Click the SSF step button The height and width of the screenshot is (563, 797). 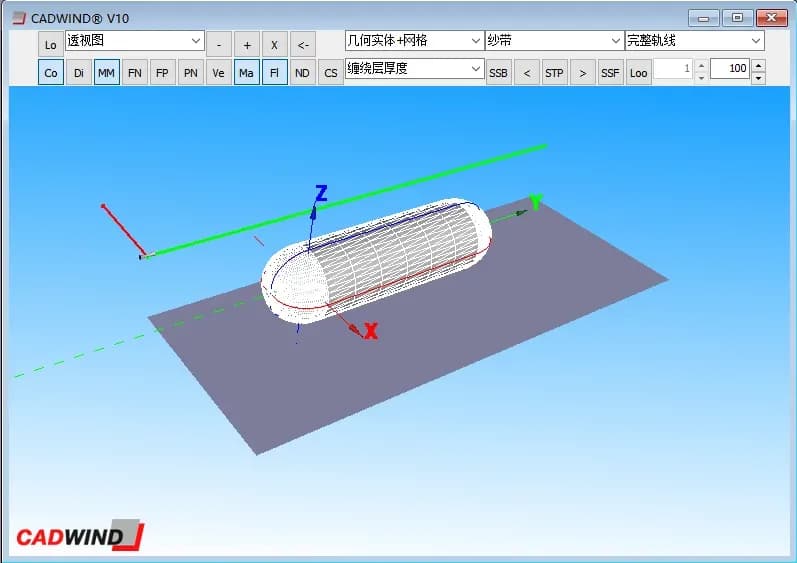point(609,73)
